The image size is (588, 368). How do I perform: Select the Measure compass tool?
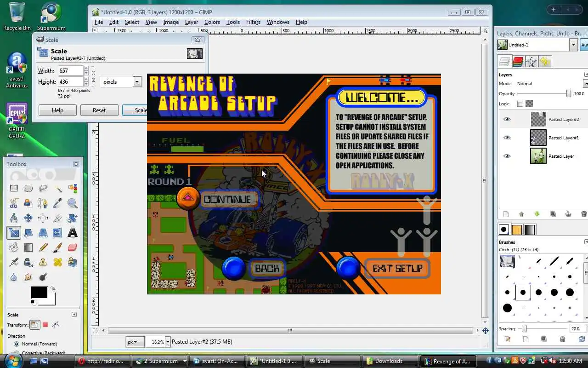pyautogui.click(x=14, y=218)
